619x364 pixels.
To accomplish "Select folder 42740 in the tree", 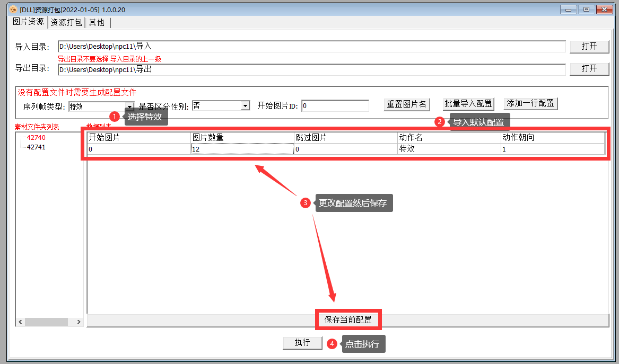I will [x=36, y=138].
